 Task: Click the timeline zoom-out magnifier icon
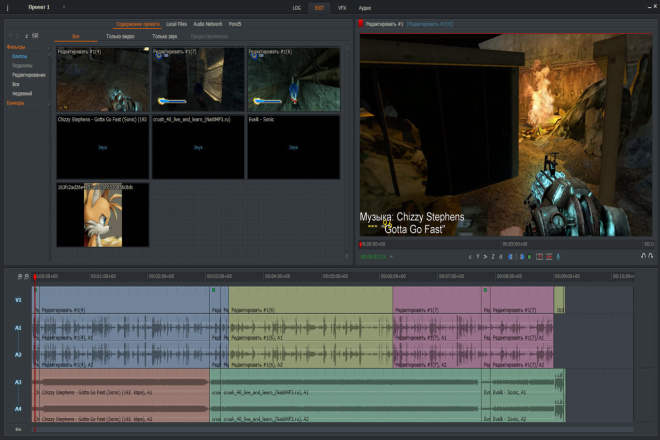[x=19, y=277]
